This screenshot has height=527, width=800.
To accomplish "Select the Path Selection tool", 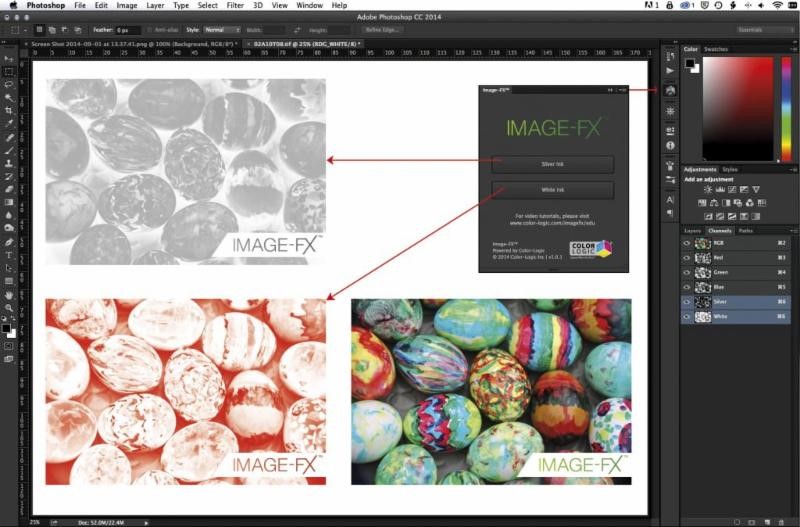I will pos(9,268).
